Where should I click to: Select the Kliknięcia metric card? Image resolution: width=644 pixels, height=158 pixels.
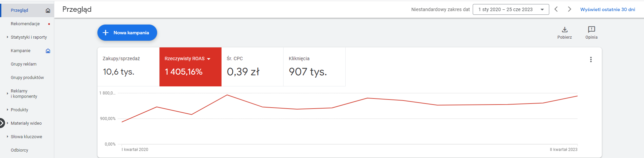(314, 67)
